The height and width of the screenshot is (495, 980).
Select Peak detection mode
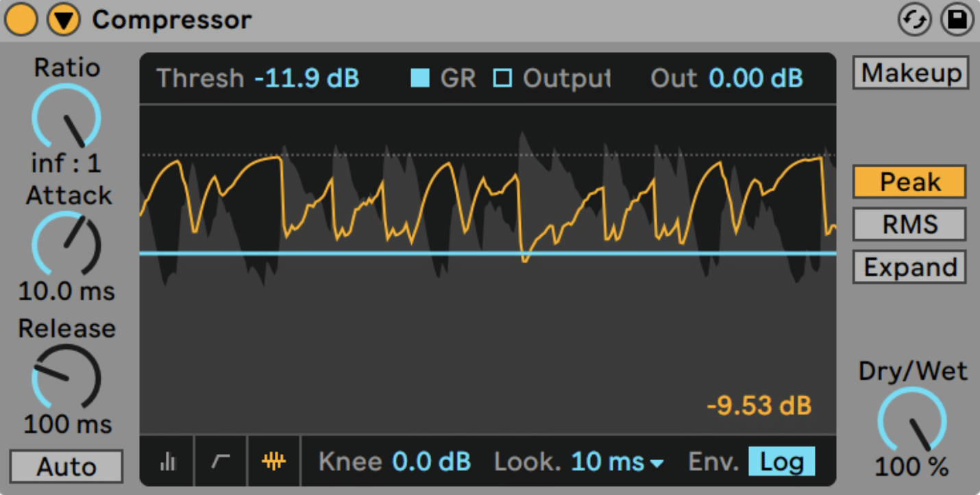coord(909,182)
